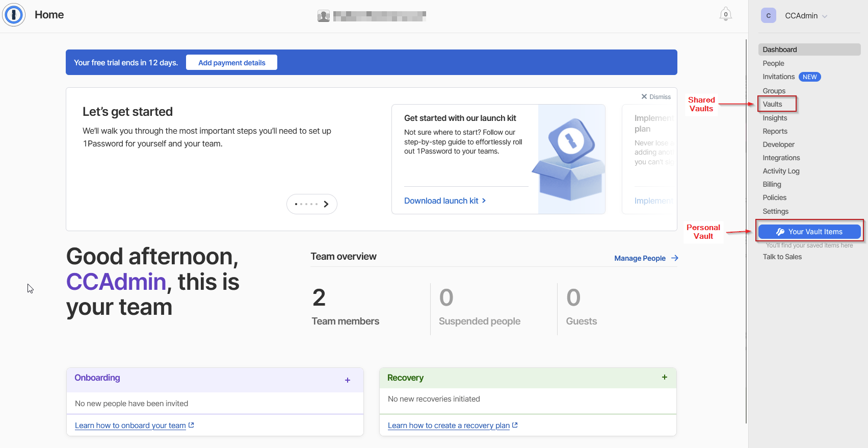Advance the getting started carousel arrow
This screenshot has height=448, width=868.
[x=326, y=204]
